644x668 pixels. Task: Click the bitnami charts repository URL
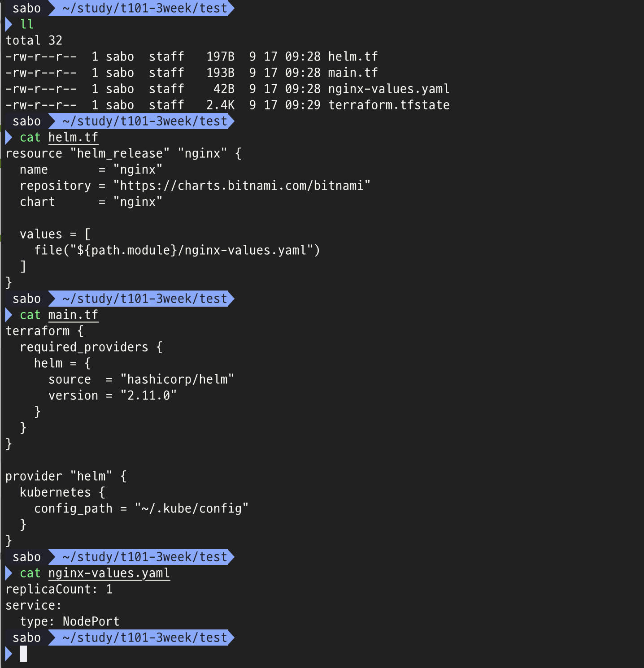[242, 186]
